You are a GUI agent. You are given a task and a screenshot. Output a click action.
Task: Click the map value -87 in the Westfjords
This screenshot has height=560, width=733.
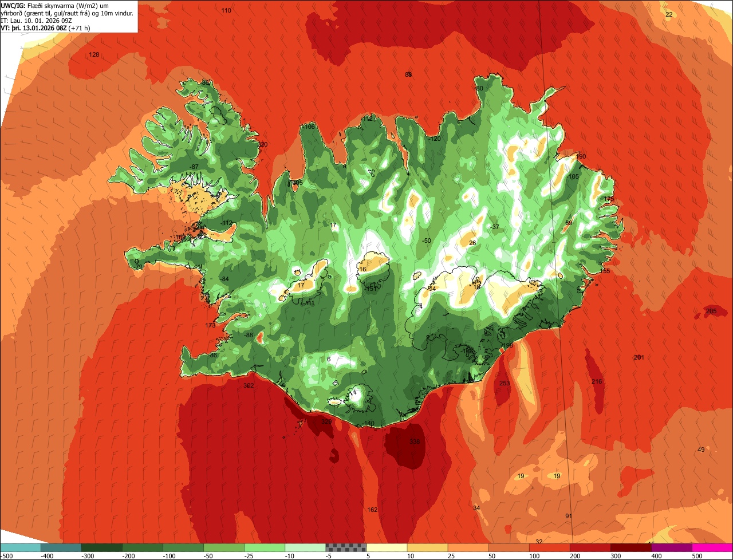pyautogui.click(x=194, y=167)
